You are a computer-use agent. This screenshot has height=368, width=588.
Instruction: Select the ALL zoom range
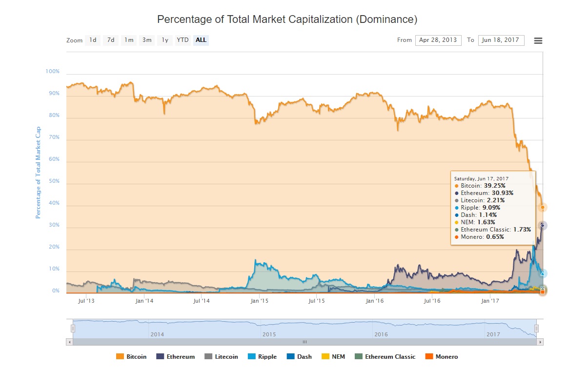click(201, 40)
